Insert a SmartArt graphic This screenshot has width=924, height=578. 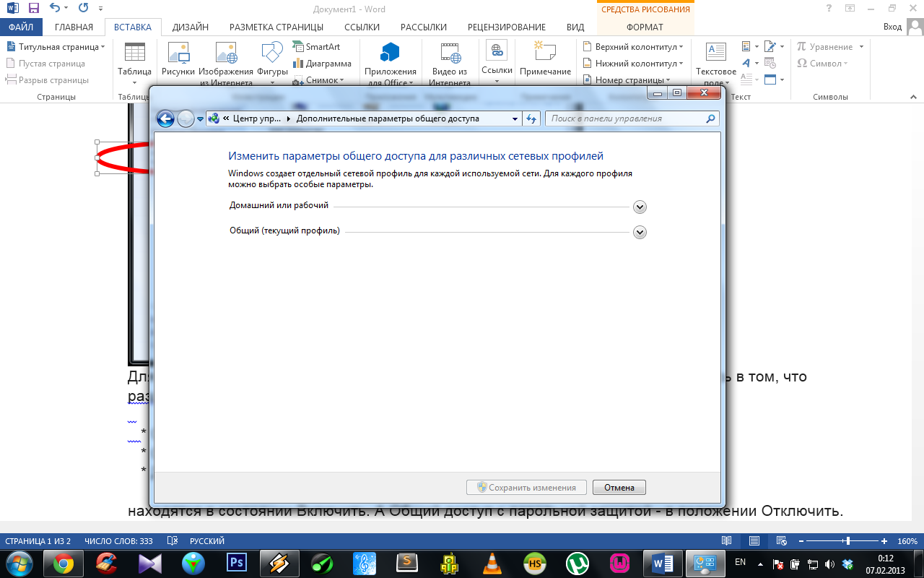click(x=316, y=46)
